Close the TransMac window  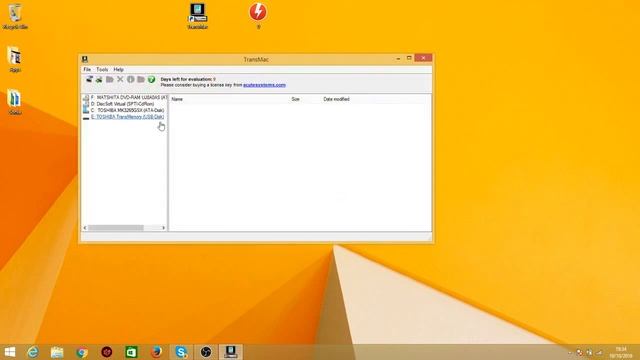click(x=423, y=58)
